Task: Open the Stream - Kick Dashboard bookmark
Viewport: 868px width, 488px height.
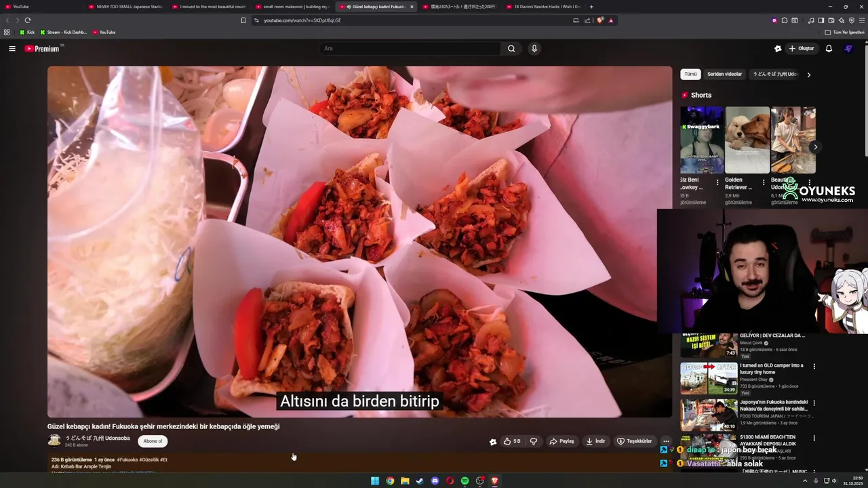Action: [x=63, y=32]
